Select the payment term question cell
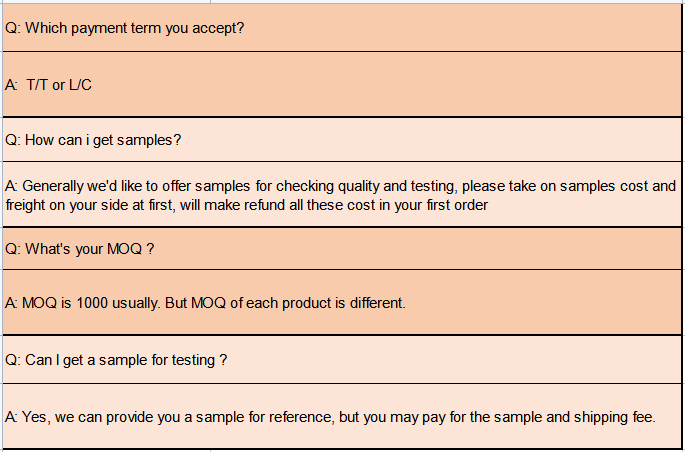This screenshot has height=452, width=685. pyautogui.click(x=342, y=28)
